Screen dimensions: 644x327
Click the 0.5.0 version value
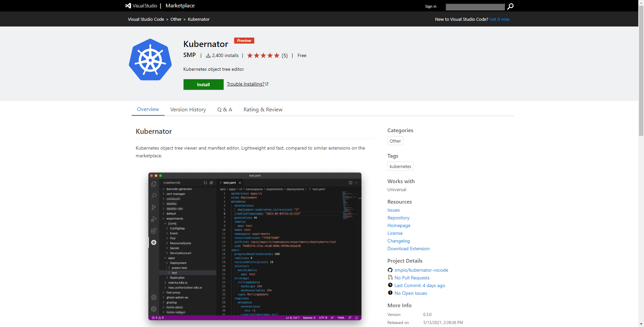click(427, 315)
